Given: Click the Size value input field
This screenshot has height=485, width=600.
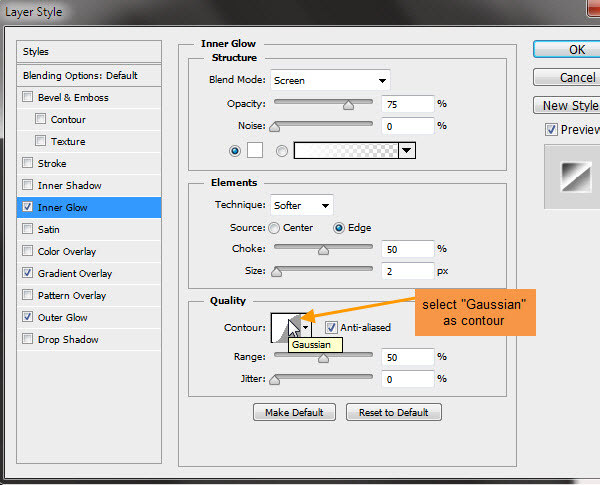Looking at the screenshot, I should pyautogui.click(x=408, y=270).
